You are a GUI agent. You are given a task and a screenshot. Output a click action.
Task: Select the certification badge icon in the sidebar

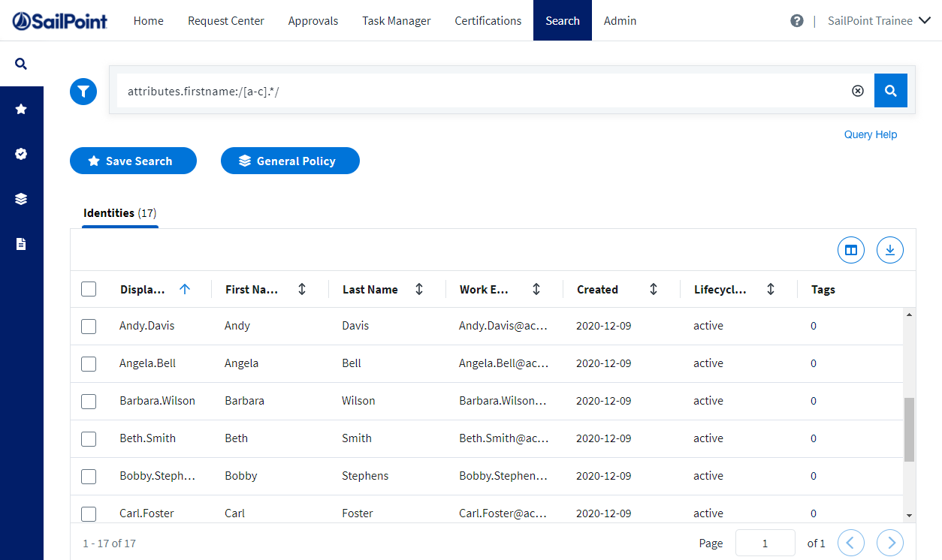click(21, 153)
